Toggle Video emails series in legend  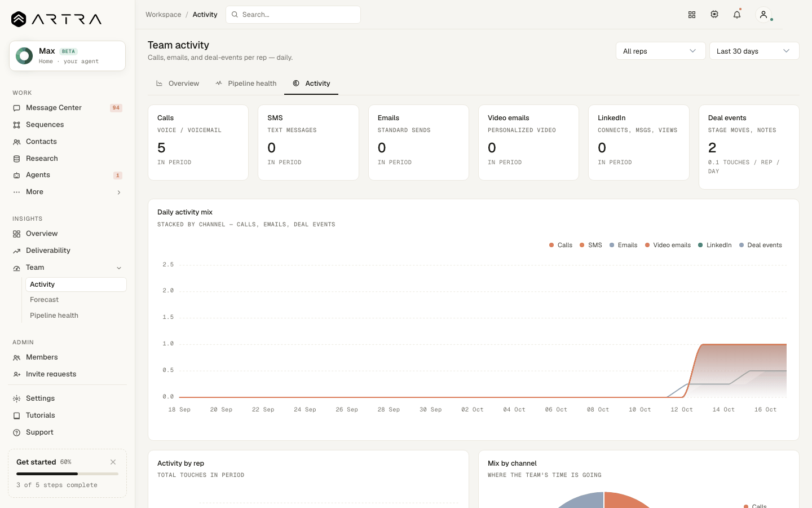[668, 245]
